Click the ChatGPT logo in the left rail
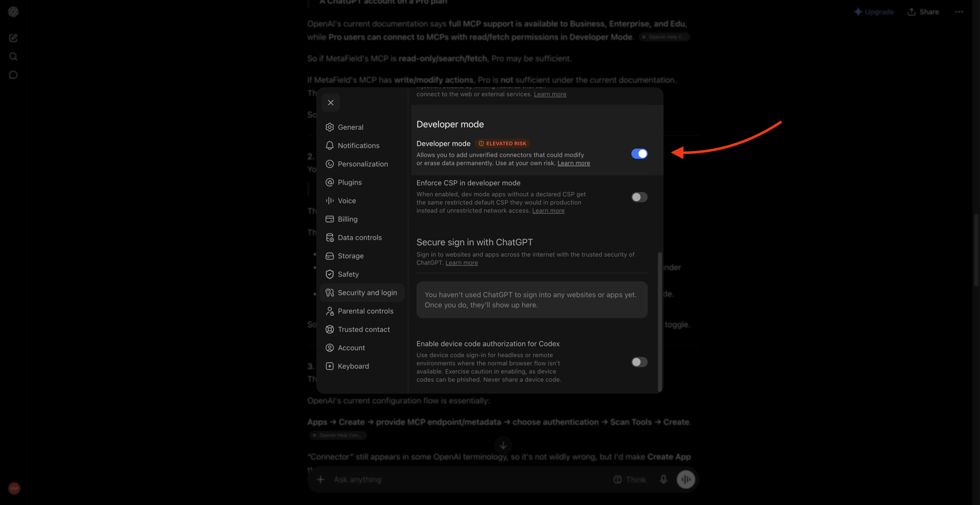This screenshot has width=980, height=505. [13, 12]
